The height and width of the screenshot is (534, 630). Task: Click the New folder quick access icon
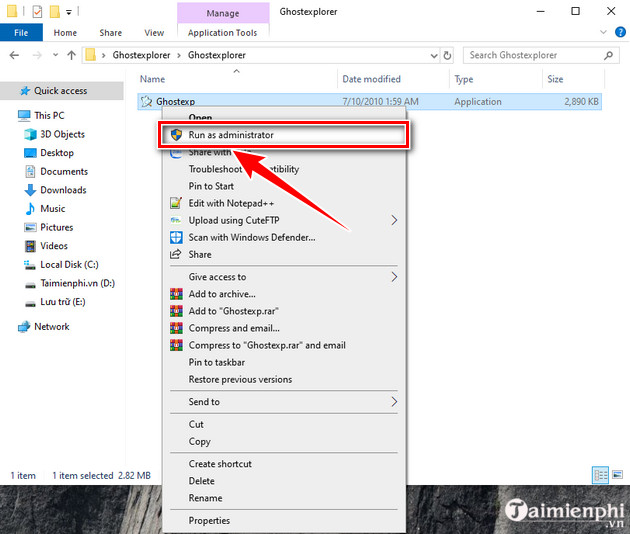tap(55, 11)
